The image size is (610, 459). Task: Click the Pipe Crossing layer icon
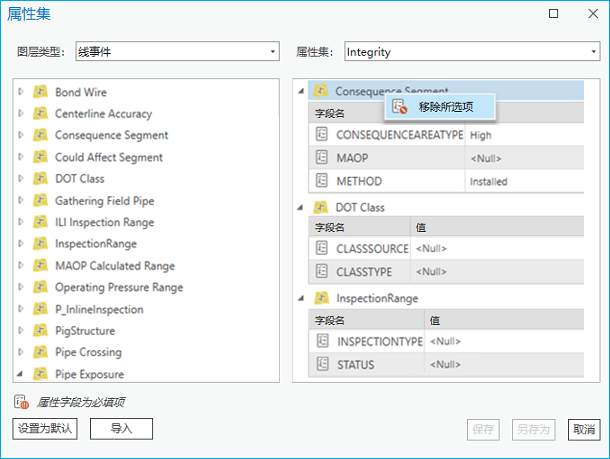point(41,352)
